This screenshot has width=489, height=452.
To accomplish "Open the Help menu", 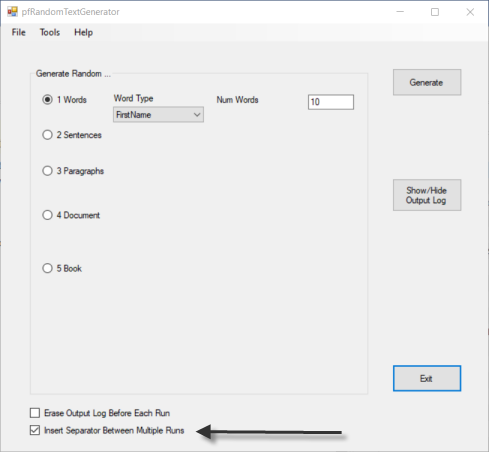I will click(83, 32).
